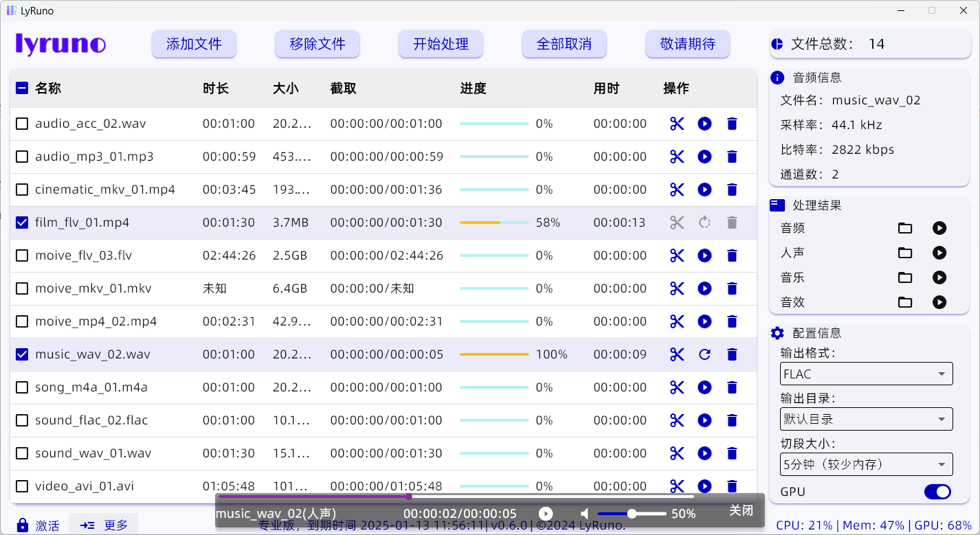This screenshot has width=980, height=535.
Task: Pause playback in the bottom player bar
Action: coord(545,513)
